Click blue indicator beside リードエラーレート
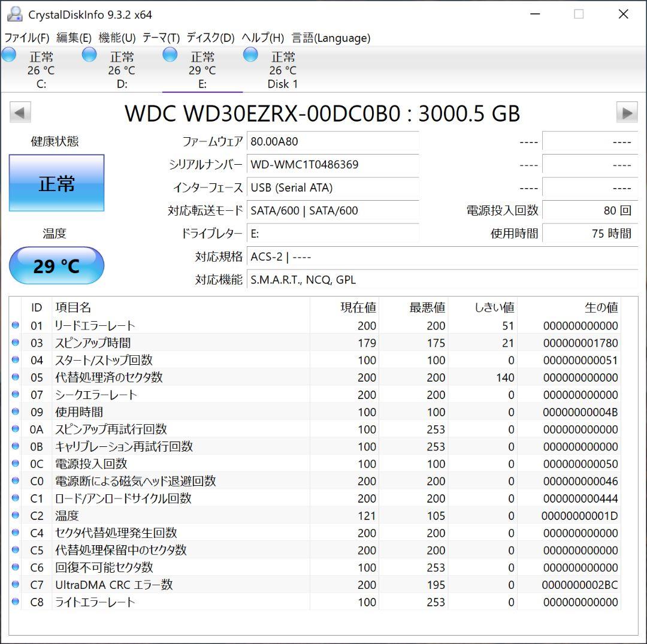The image size is (647, 644). [x=15, y=325]
